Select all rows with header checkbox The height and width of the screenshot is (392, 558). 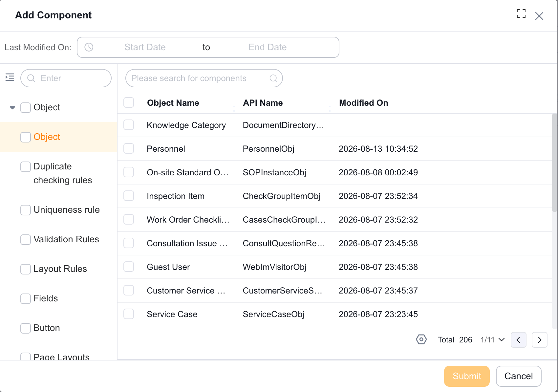(x=129, y=102)
